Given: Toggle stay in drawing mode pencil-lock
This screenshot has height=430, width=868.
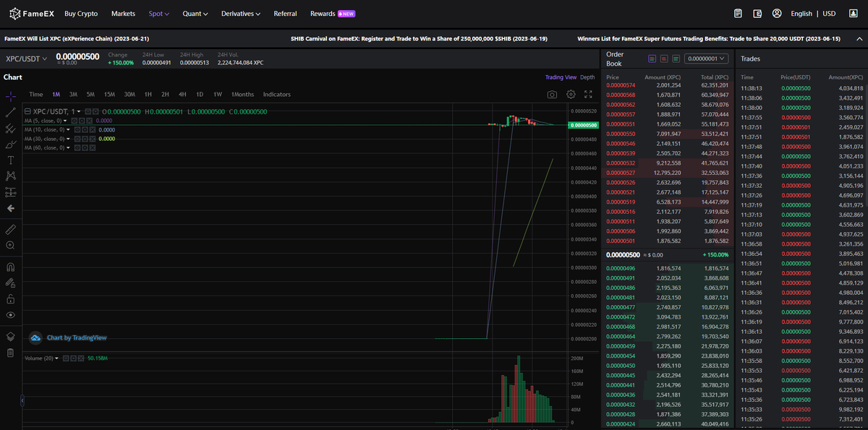Looking at the screenshot, I should [x=10, y=283].
